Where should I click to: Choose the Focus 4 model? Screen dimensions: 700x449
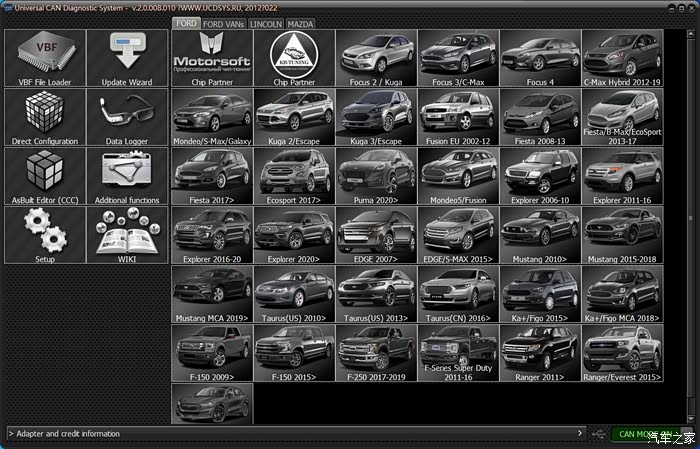(x=541, y=58)
